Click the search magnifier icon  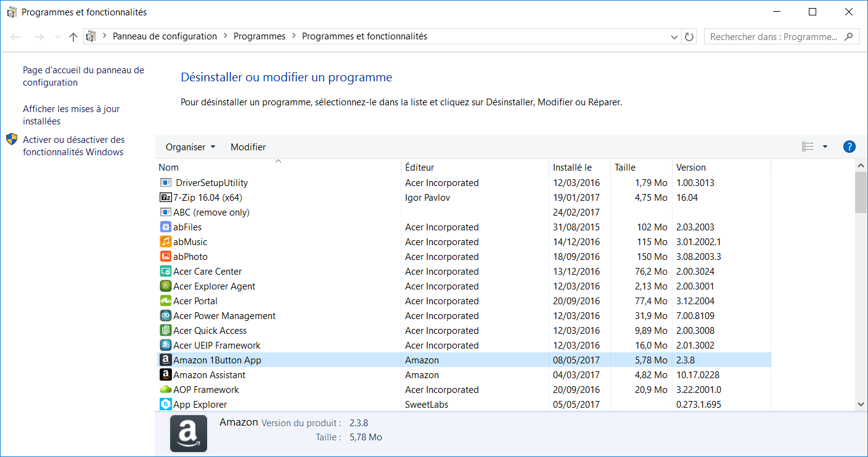(x=849, y=36)
